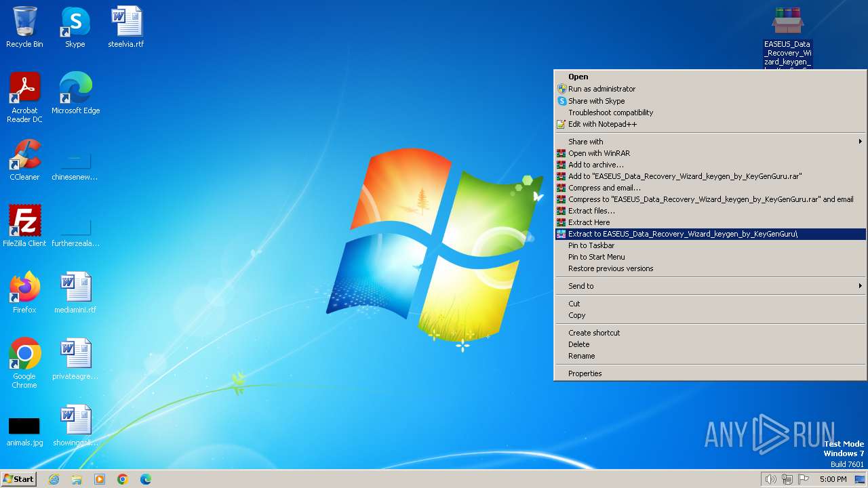Screen dimensions: 868x488
Task: Select Add to archive... entry
Action: 711,165
